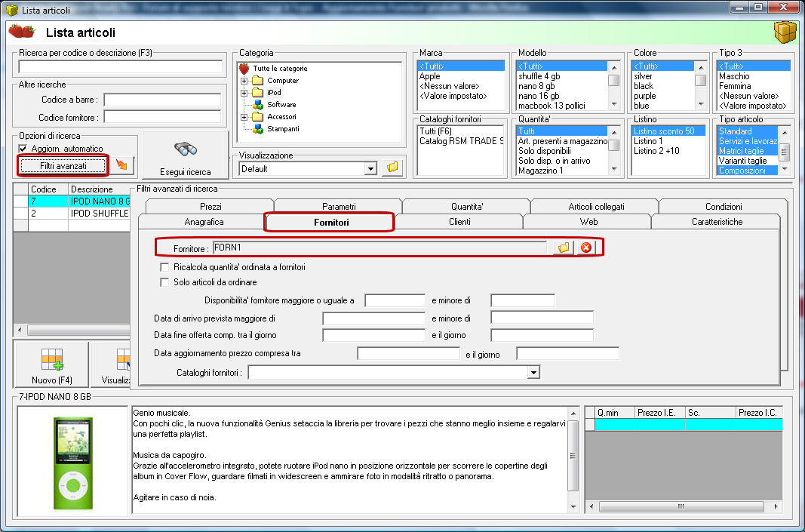Click in the Codice a barre field
This screenshot has height=532, width=805.
click(x=162, y=100)
